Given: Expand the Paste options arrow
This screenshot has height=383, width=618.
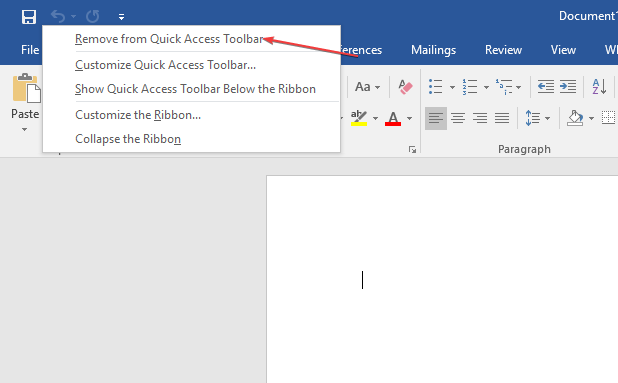Looking at the screenshot, I should [24, 129].
